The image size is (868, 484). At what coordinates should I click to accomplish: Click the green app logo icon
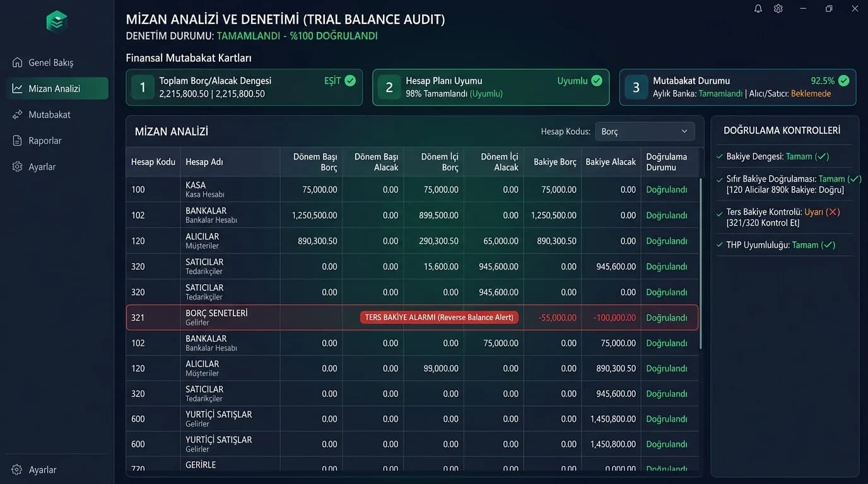[x=57, y=21]
